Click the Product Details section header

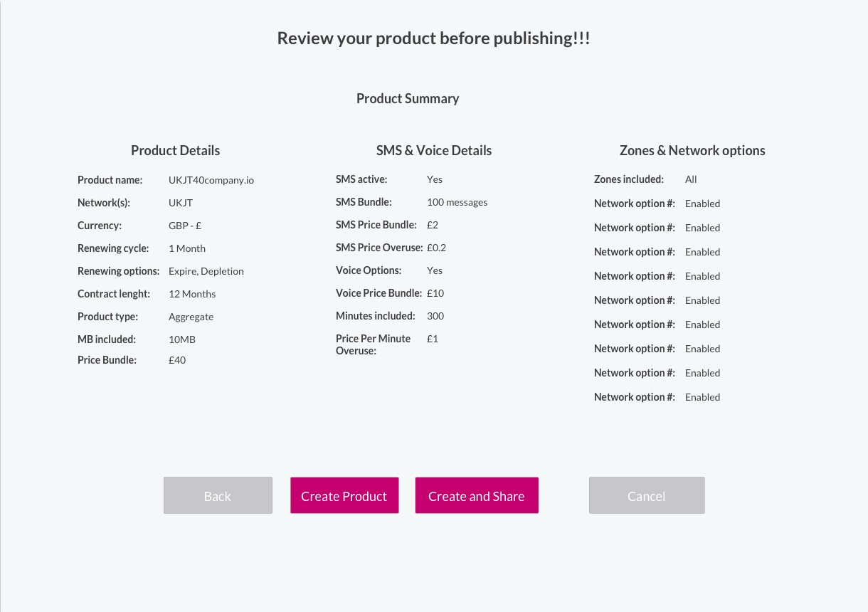coord(175,151)
